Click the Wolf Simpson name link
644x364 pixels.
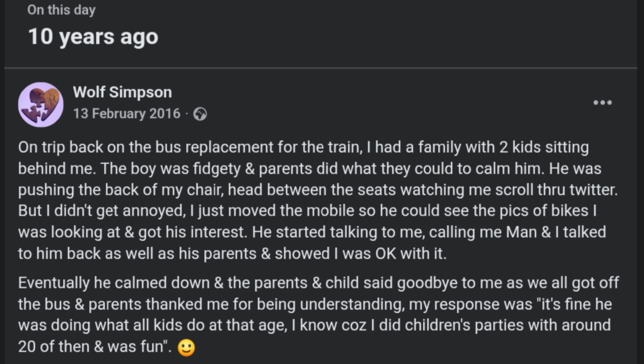[x=122, y=92]
